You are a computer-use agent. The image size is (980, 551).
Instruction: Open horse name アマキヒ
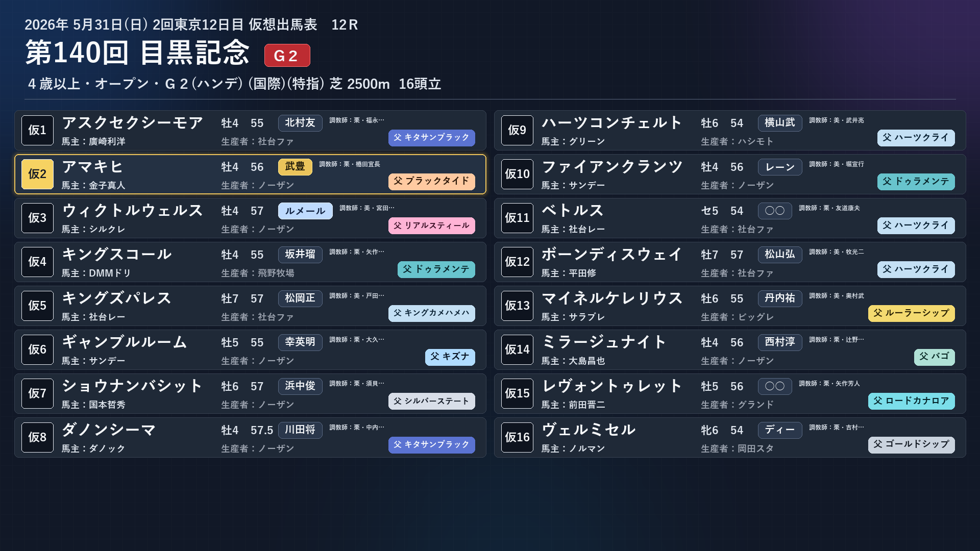point(92,167)
